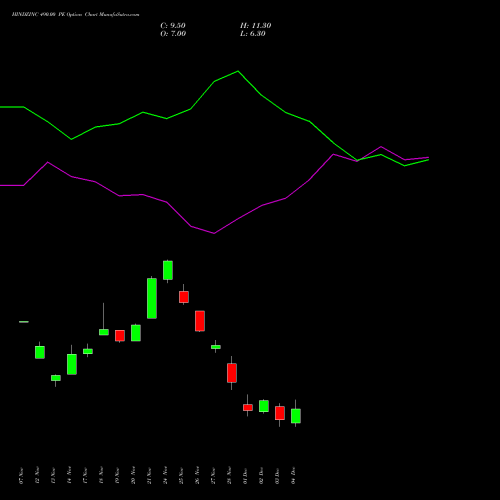500x500 pixels.
Task: Click the '03 Dec' date label
Action: [x=277, y=475]
